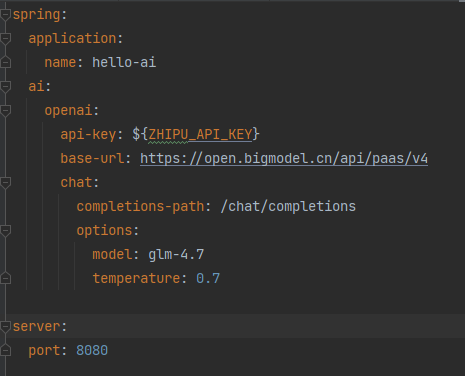
Task: Collapse the openai block fold marker
Action: tap(5, 111)
